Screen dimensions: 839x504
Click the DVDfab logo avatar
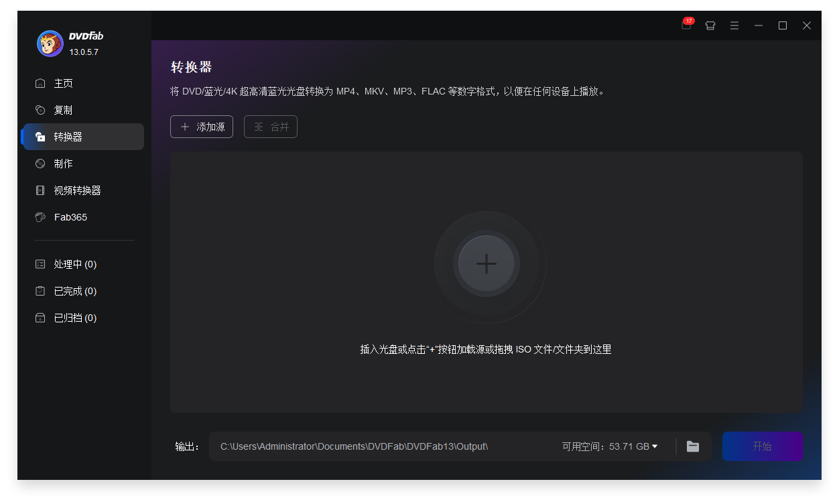click(x=50, y=43)
